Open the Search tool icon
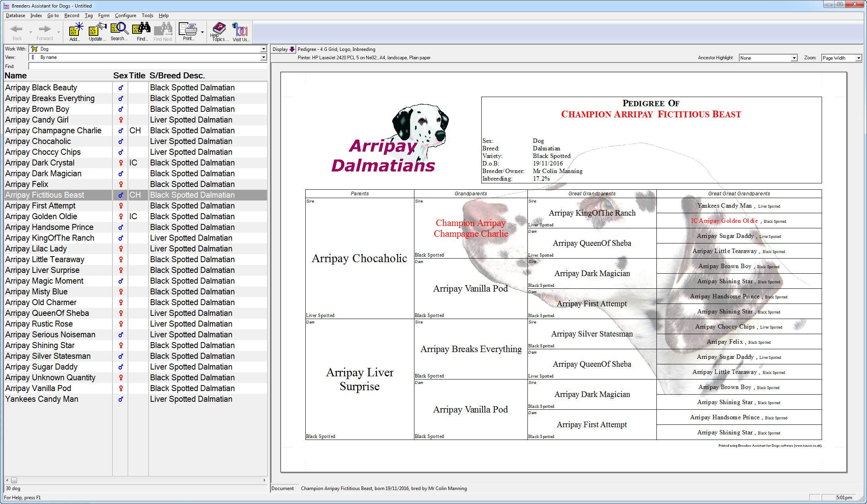 [x=119, y=31]
